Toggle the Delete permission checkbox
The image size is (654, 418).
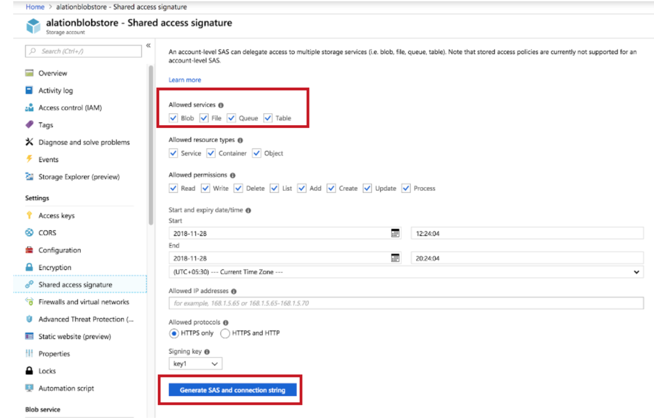(x=238, y=188)
